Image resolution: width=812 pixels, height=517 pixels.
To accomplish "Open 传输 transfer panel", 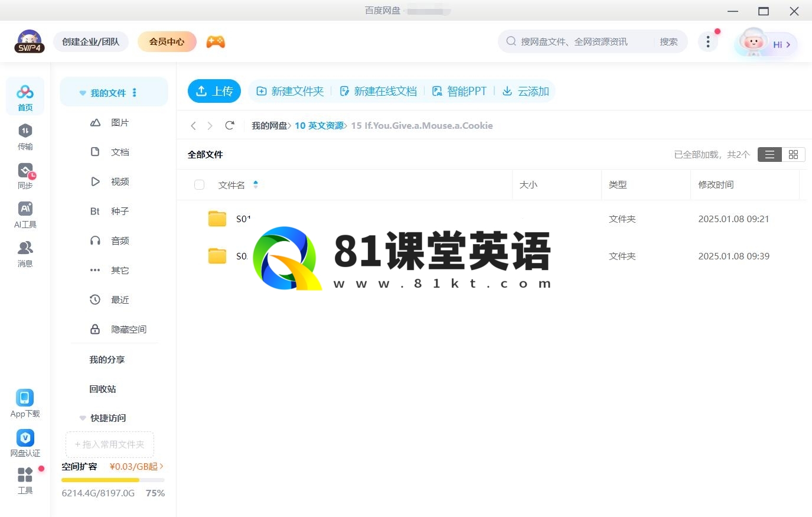I will [25, 137].
